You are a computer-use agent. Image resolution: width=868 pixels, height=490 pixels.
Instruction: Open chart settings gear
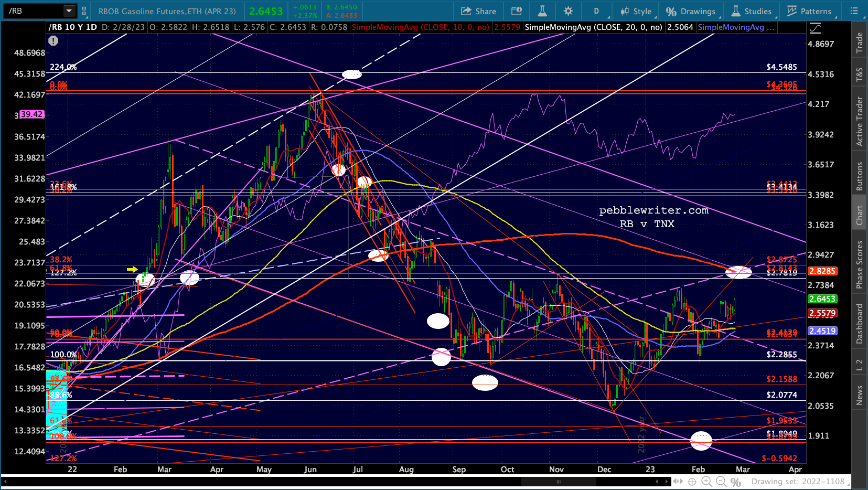[568, 11]
